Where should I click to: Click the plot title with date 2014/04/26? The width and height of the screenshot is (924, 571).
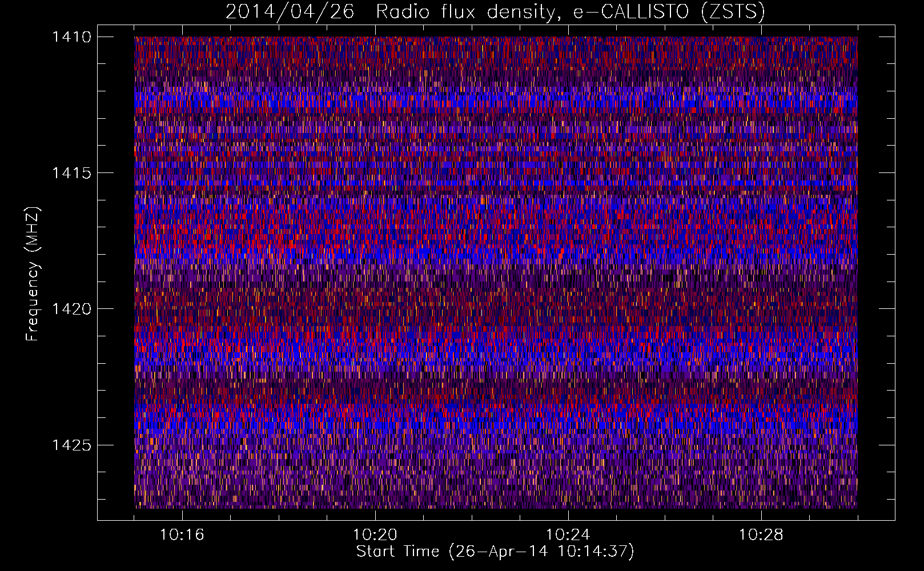(495, 11)
